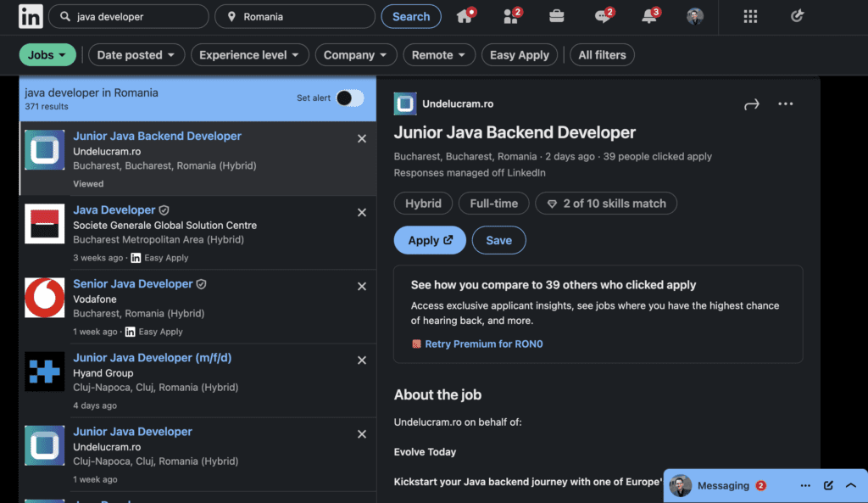Click the 'About the job' heading
This screenshot has height=503, width=868.
point(437,395)
